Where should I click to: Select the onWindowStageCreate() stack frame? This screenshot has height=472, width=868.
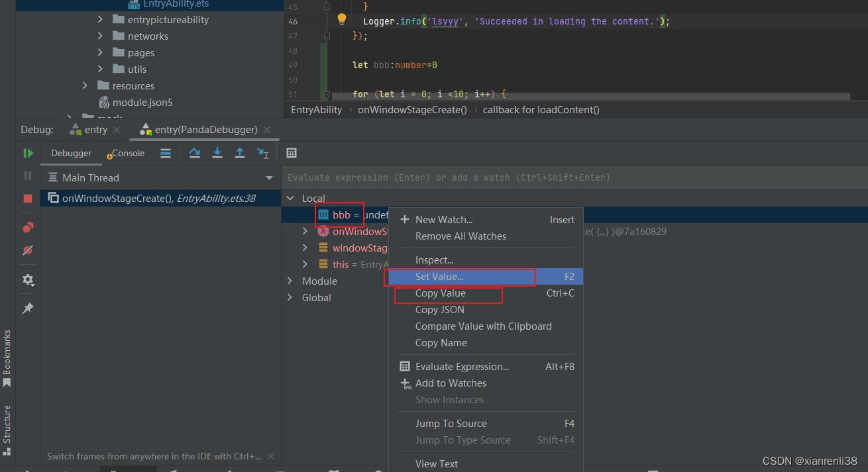[161, 198]
